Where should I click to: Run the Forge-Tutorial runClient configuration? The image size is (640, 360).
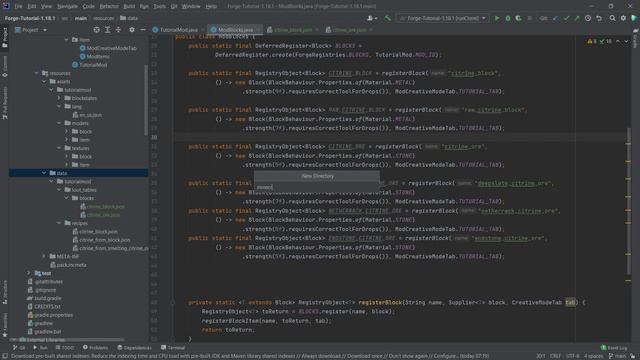(x=497, y=18)
